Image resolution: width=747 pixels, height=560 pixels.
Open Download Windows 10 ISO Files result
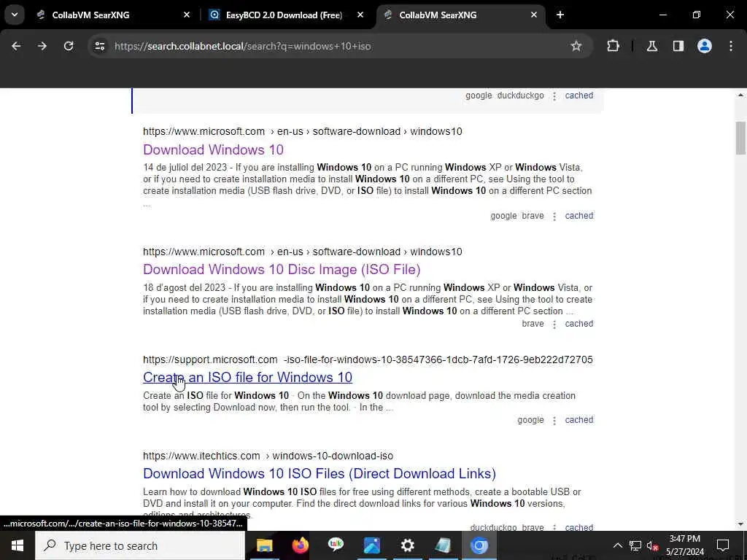click(320, 473)
